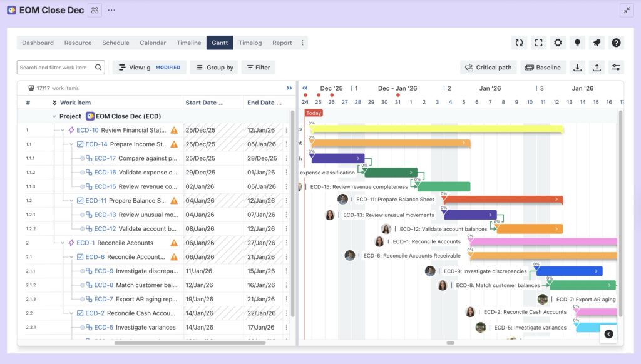Open Gantt display settings sliders icon
Screen dimensions: 641x364
[616, 67]
